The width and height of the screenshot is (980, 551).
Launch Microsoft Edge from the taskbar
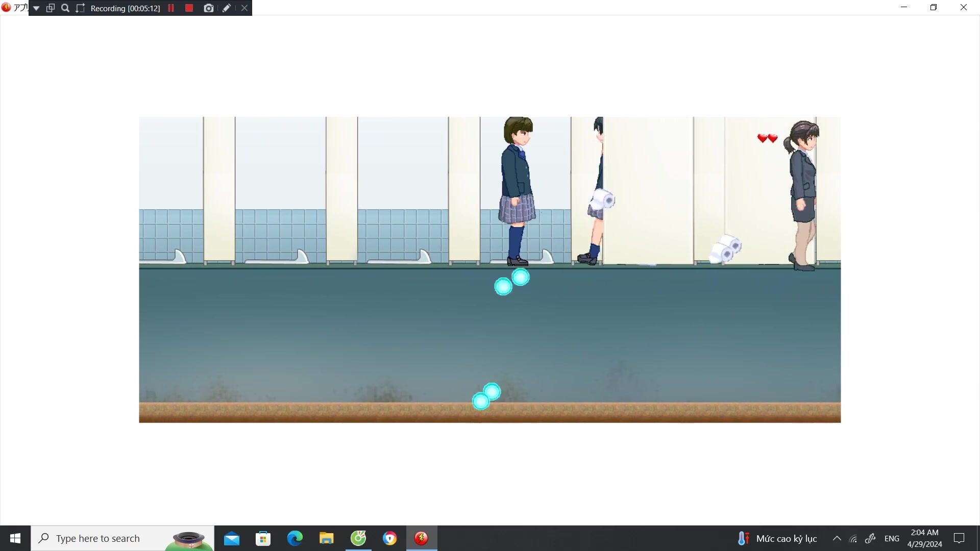(295, 538)
